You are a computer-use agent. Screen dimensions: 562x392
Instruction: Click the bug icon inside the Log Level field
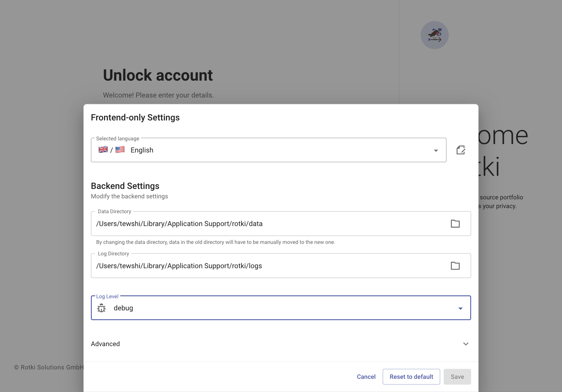(101, 308)
